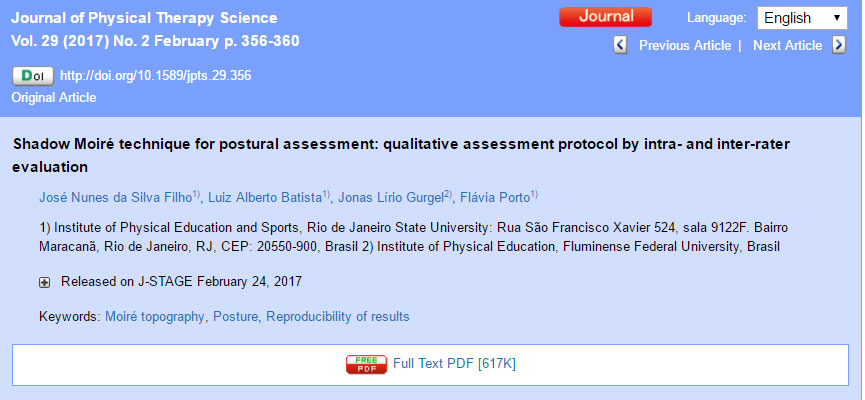Image resolution: width=865 pixels, height=400 pixels.
Task: Click the green DOI badge icon
Action: click(x=33, y=75)
